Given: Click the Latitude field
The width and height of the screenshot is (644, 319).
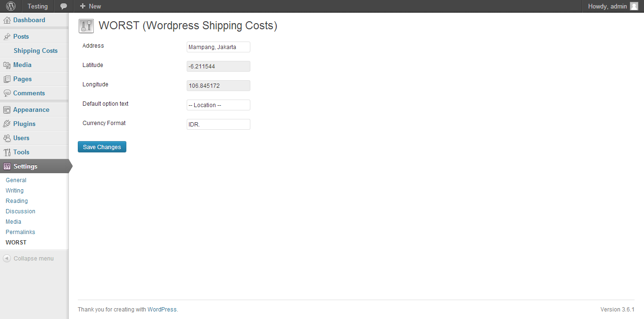Looking at the screenshot, I should point(218,66).
